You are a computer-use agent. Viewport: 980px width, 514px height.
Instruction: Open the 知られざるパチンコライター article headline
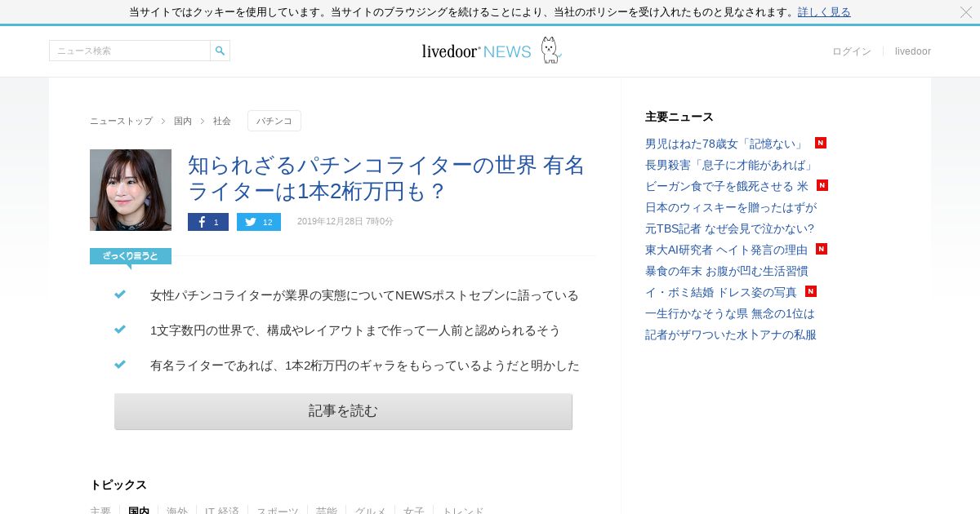click(x=386, y=178)
